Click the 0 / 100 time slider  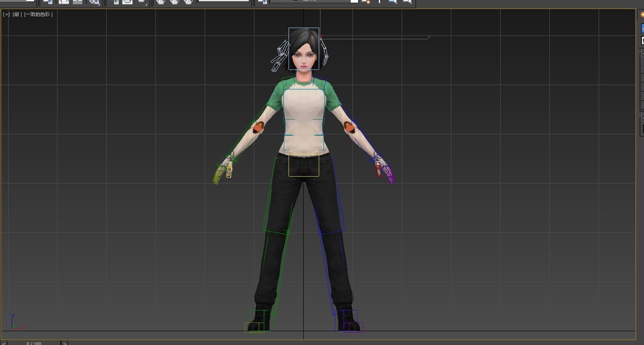tap(34, 343)
